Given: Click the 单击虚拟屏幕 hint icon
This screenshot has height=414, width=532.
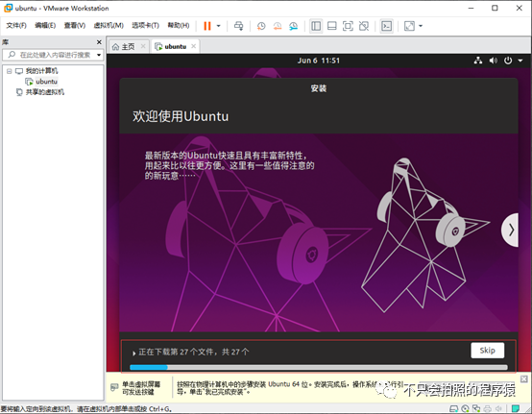Looking at the screenshot, I should click(x=114, y=387).
